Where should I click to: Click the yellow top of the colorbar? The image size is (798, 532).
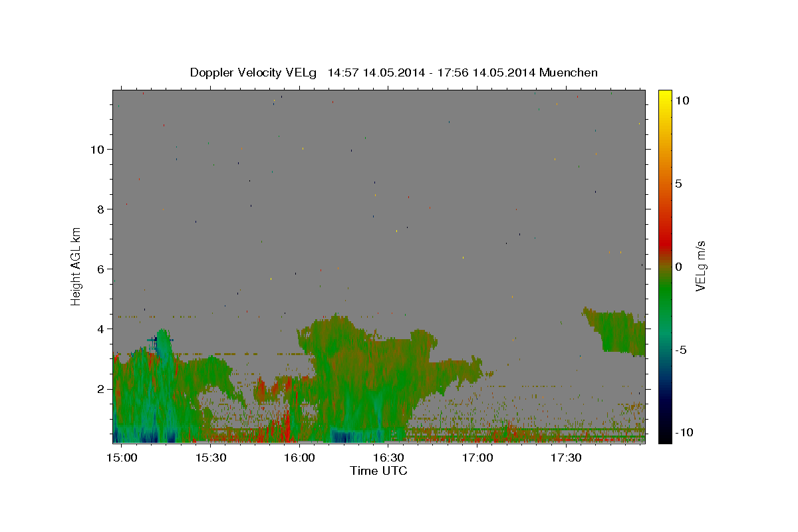[664, 94]
